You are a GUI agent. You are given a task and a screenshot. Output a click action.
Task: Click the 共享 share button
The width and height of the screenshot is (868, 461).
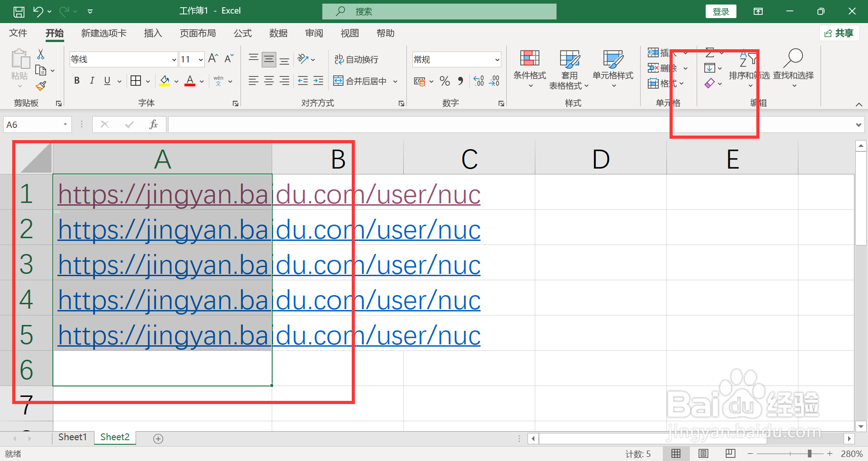(x=840, y=33)
